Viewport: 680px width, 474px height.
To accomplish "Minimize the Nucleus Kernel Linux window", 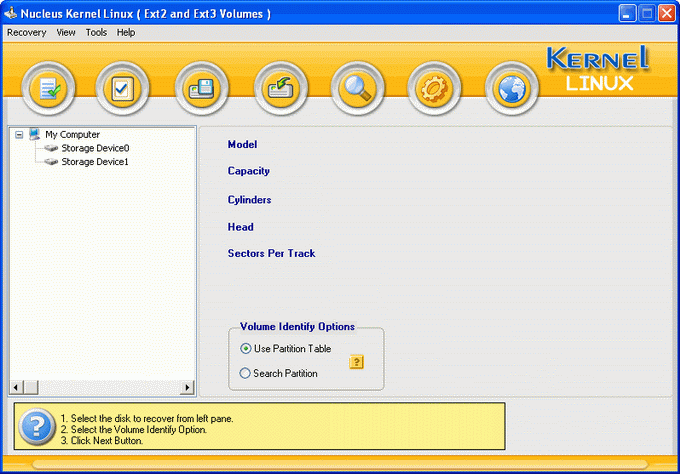I will point(627,13).
